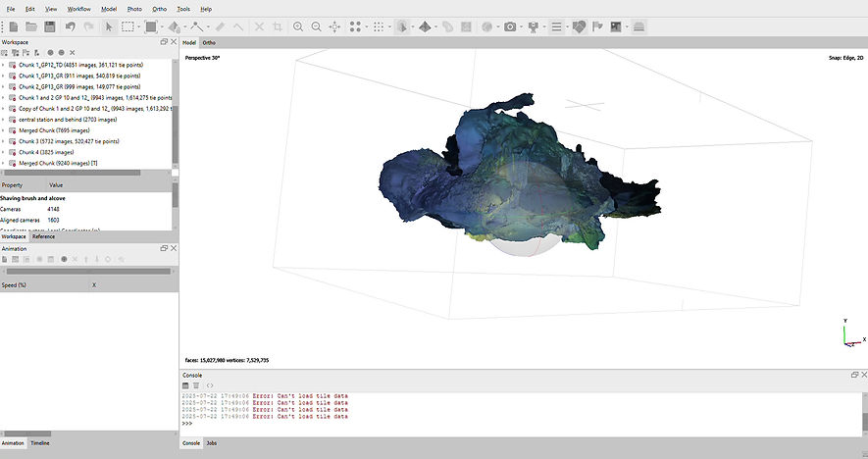The height and width of the screenshot is (459, 868).
Task: Save the project with the floppy disk icon
Action: point(50,26)
